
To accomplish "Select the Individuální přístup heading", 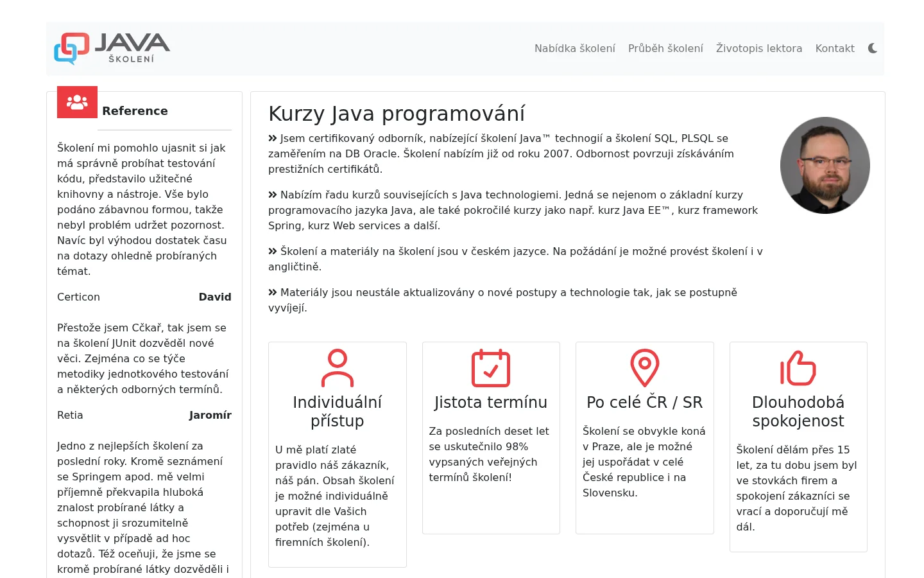I will (338, 412).
